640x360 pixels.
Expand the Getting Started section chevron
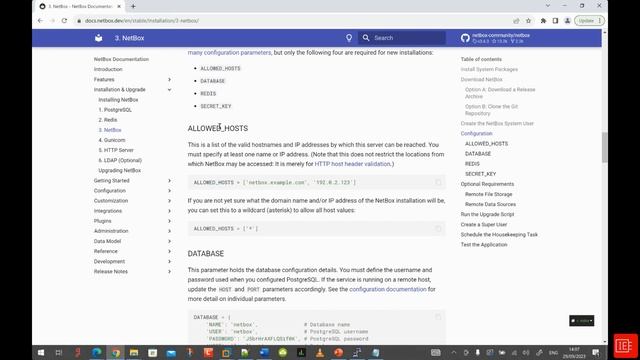pyautogui.click(x=169, y=180)
